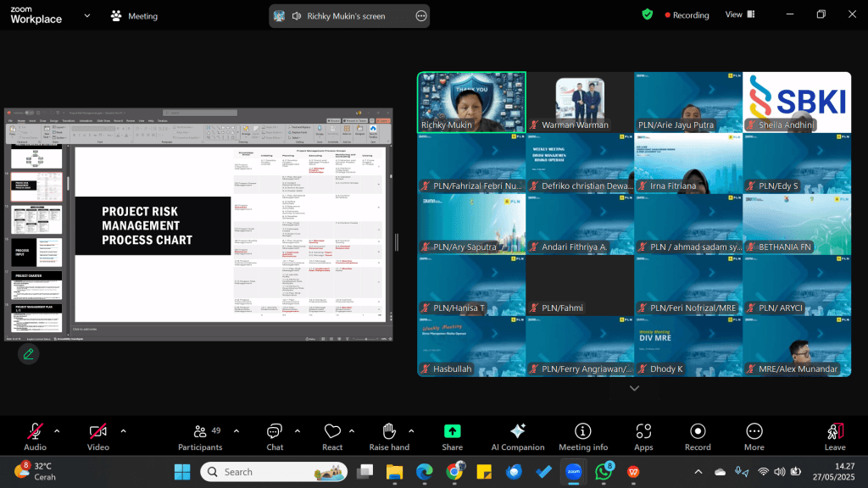Open the Participants panel
This screenshot has width=868, height=488.
[200, 436]
